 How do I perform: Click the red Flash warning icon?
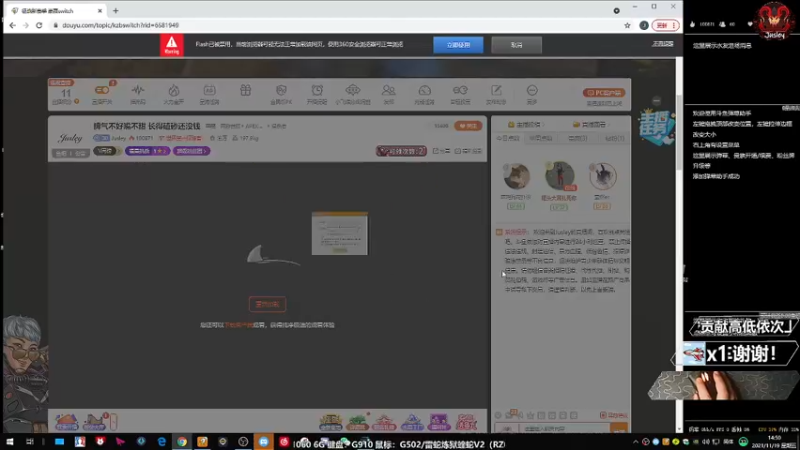click(x=172, y=45)
